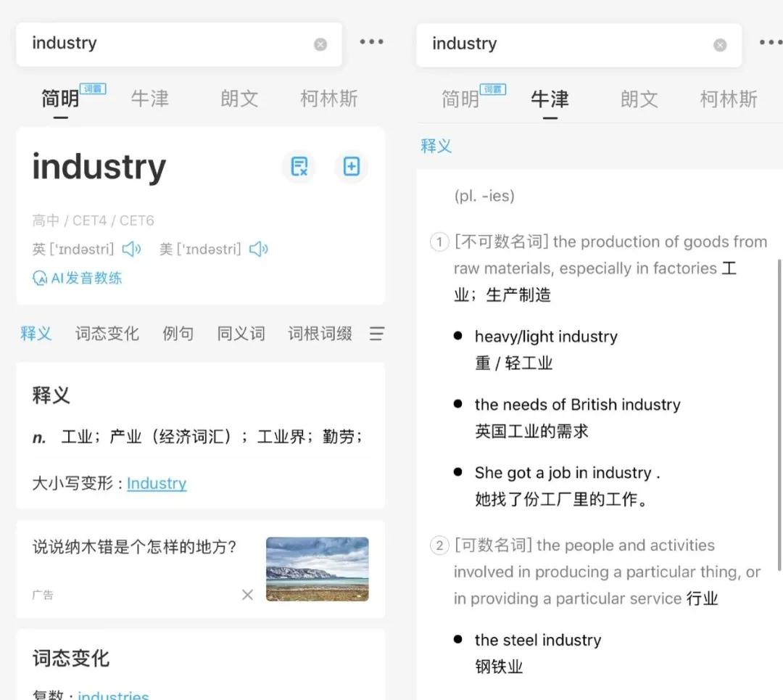This screenshot has height=700, width=783.
Task: Click the 释义 anchor in the Oxford pane
Action: [436, 145]
